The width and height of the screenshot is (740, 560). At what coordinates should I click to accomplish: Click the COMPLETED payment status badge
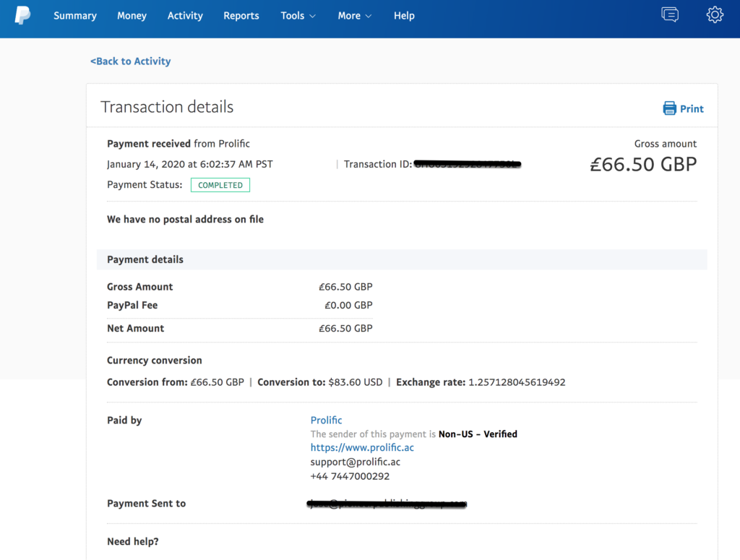pos(220,185)
